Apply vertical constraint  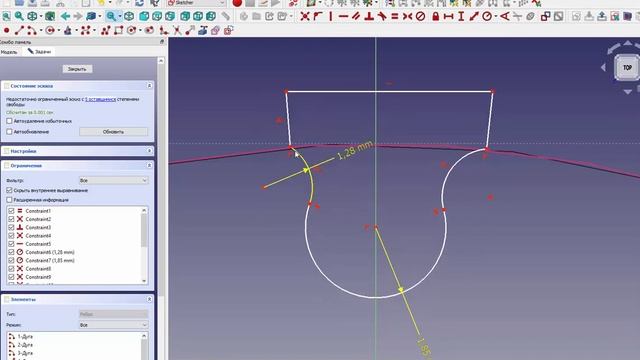pos(331,16)
